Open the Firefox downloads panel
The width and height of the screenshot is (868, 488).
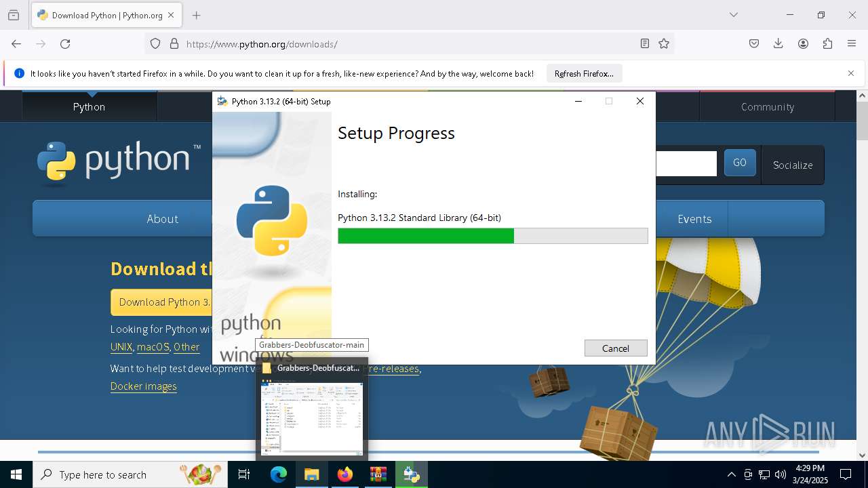coord(778,44)
